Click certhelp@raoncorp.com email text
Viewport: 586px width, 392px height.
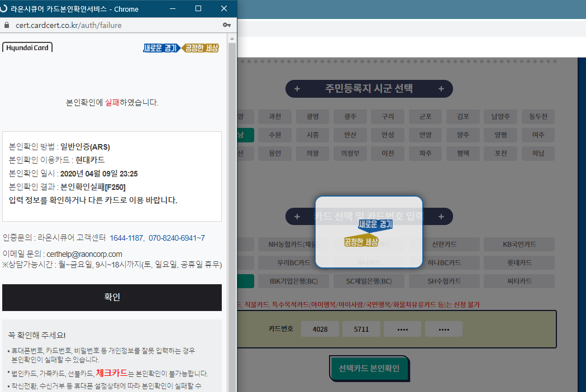pyautogui.click(x=84, y=254)
